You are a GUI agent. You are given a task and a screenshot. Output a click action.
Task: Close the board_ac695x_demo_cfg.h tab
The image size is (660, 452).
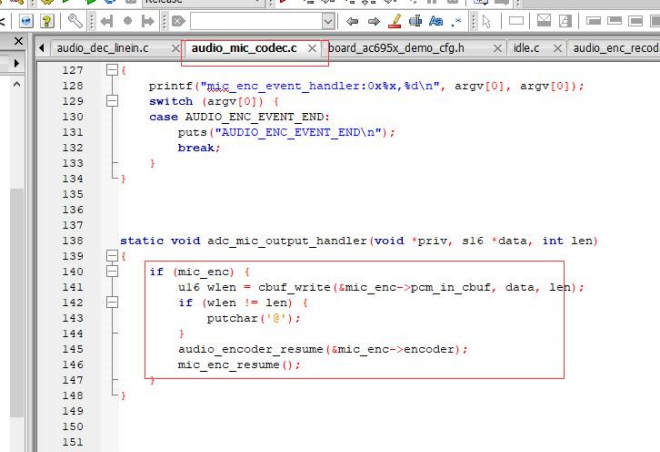point(498,49)
